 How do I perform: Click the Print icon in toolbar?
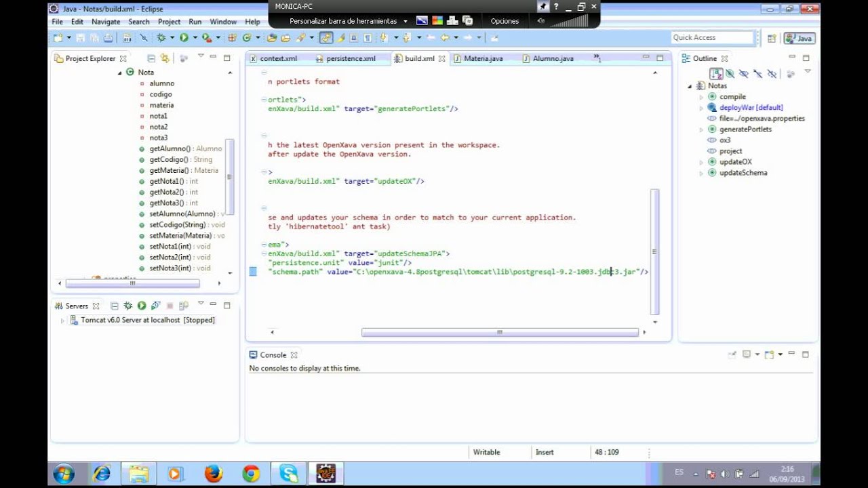(108, 38)
